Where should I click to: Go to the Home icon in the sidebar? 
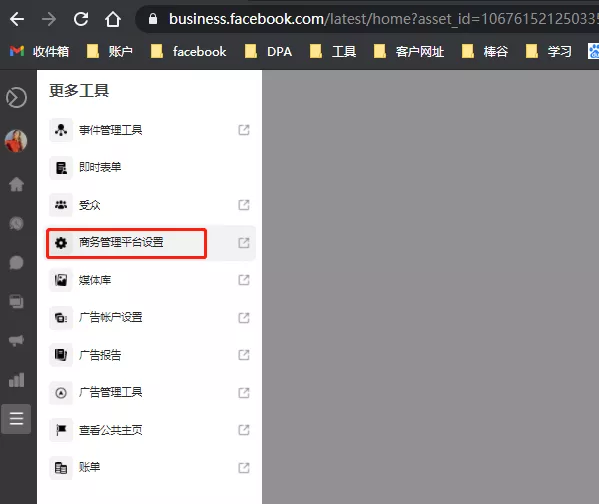16,184
